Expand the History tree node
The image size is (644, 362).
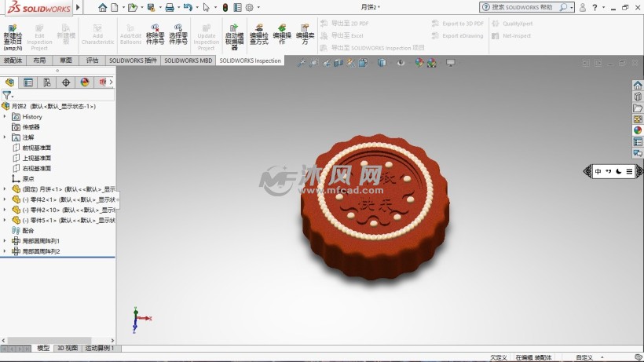pos(5,116)
